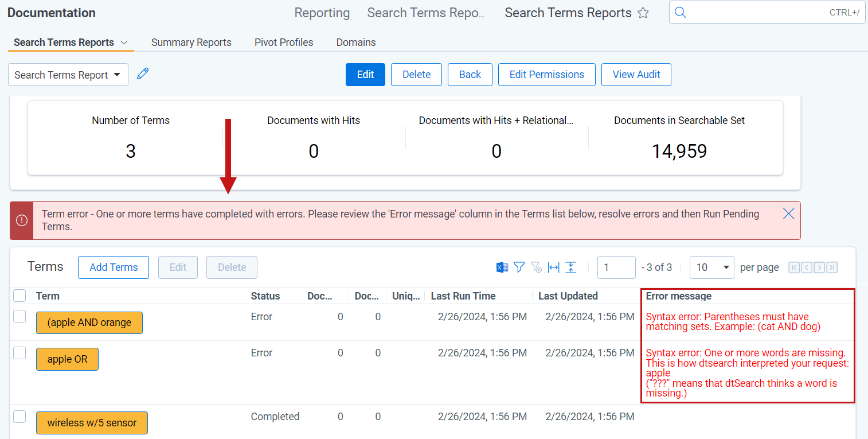Sort by Last Run Time column header
The image size is (868, 439).
463,296
